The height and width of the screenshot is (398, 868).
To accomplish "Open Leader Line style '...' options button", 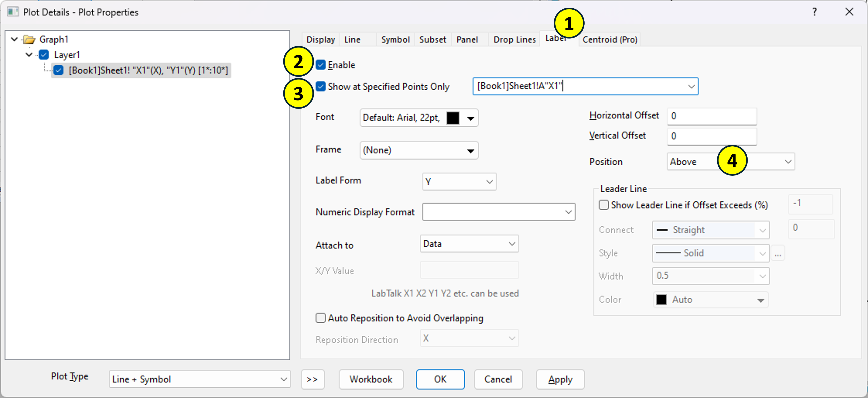I will tap(778, 253).
